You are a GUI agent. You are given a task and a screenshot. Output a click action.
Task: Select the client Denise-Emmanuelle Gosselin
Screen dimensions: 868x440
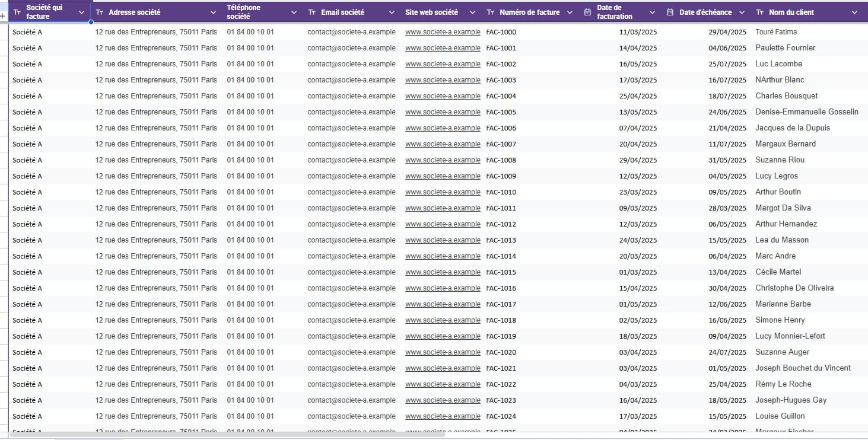pos(807,112)
